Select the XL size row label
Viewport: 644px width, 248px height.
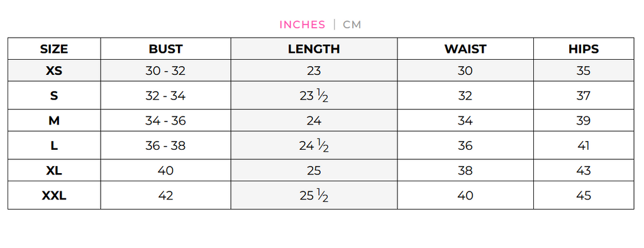click(x=54, y=171)
